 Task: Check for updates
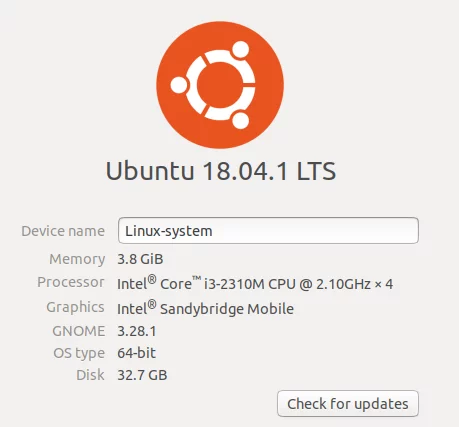point(348,404)
